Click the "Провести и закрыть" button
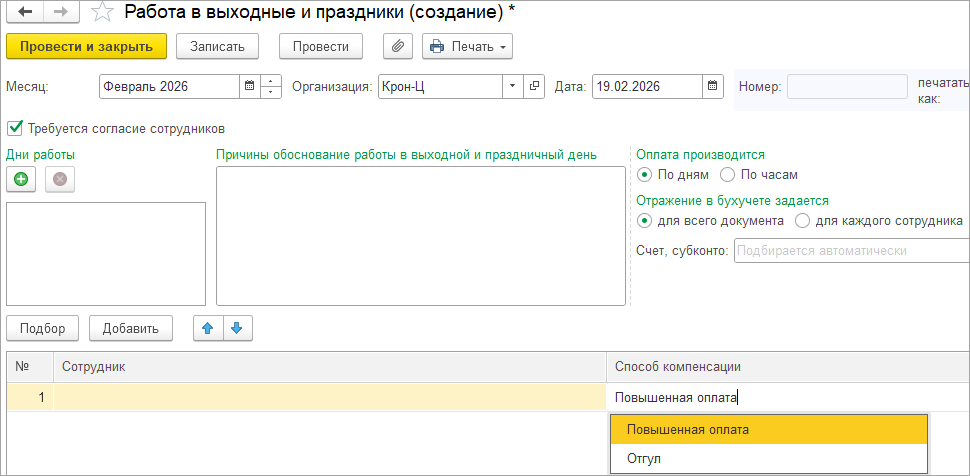 click(x=86, y=46)
